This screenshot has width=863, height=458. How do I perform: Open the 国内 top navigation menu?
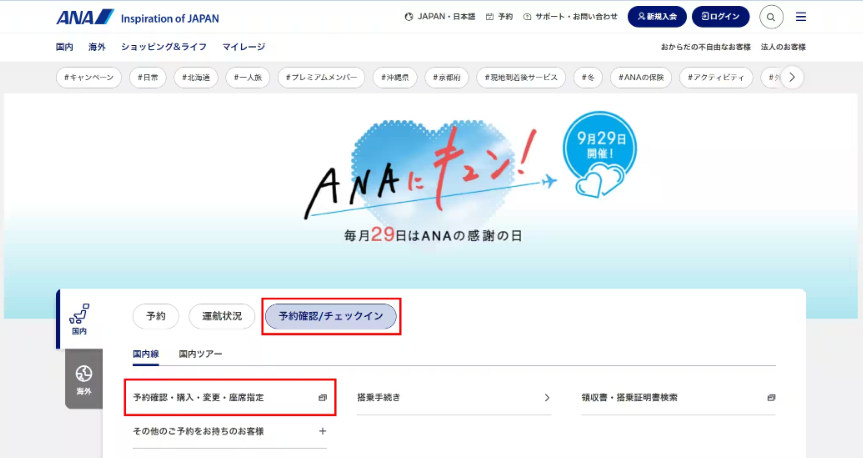64,47
